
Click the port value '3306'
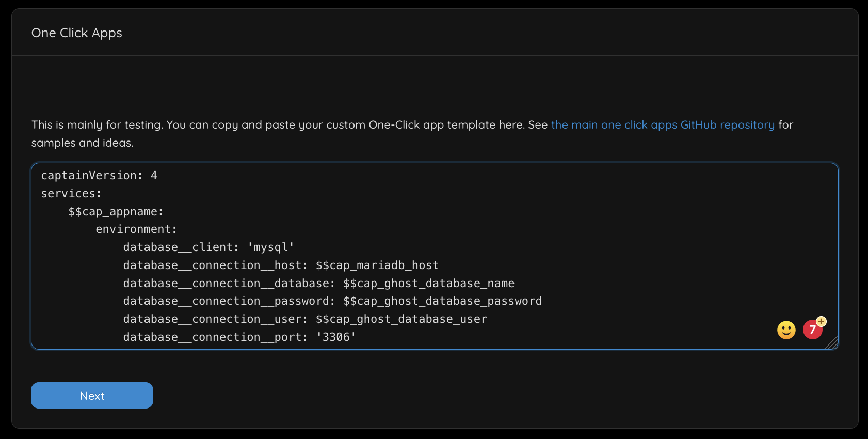point(336,337)
